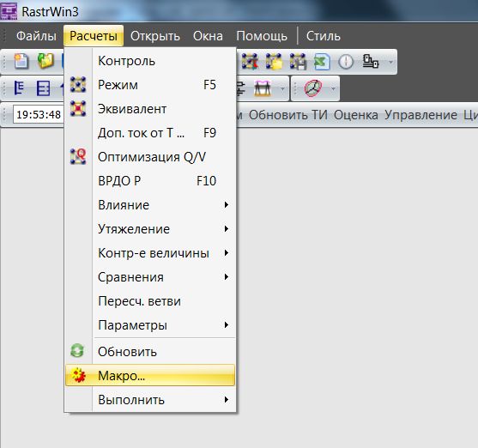
Task: Click the Оптимизация Q/V icon
Action: (x=78, y=156)
